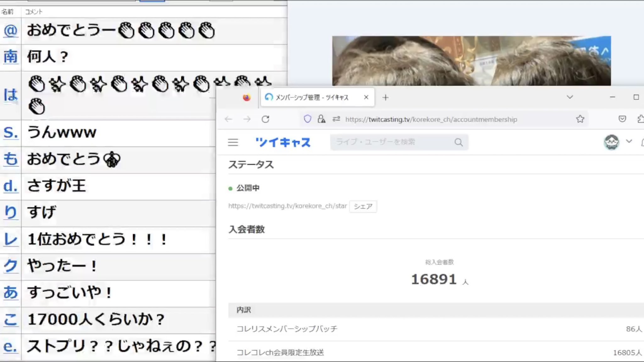
Task: Click the シェア button
Action: tap(363, 206)
